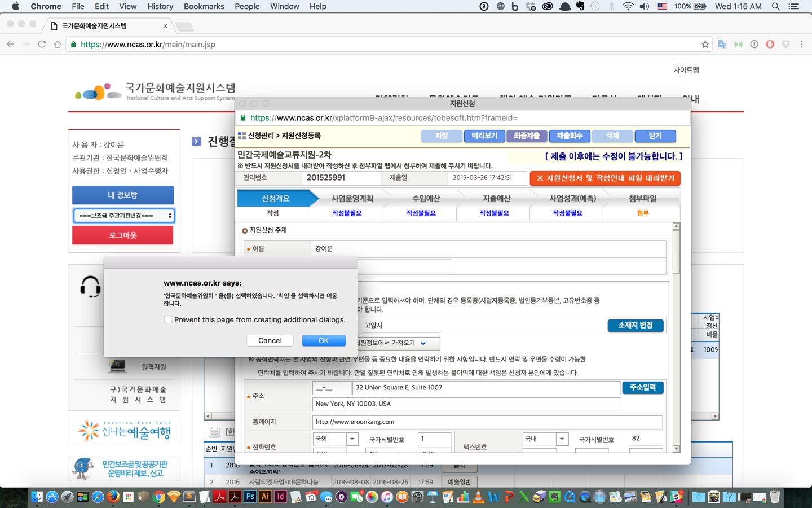Open Illustrator from the Dock
This screenshot has width=812, height=508.
tap(265, 497)
